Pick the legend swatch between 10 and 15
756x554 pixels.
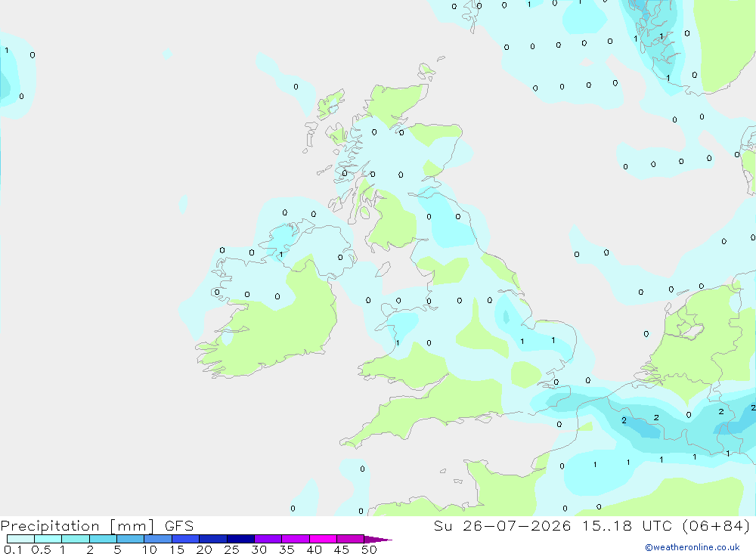(158, 539)
